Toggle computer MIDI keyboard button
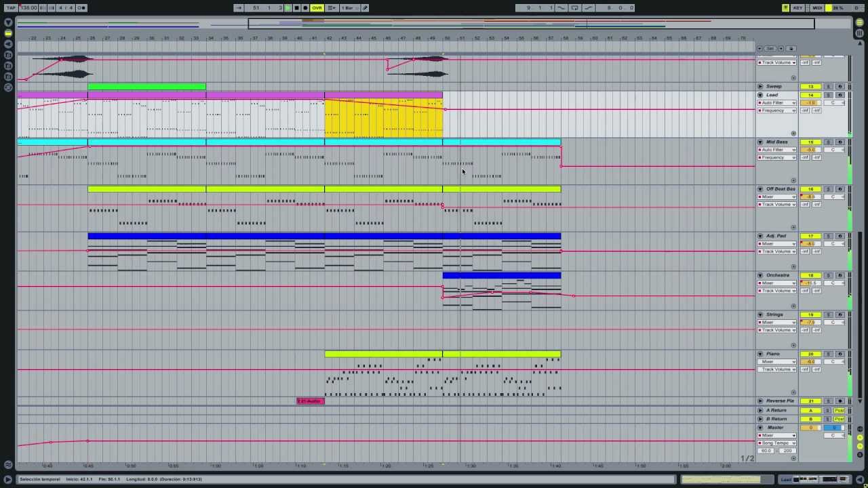This screenshot has height=488, width=868. pos(785,7)
